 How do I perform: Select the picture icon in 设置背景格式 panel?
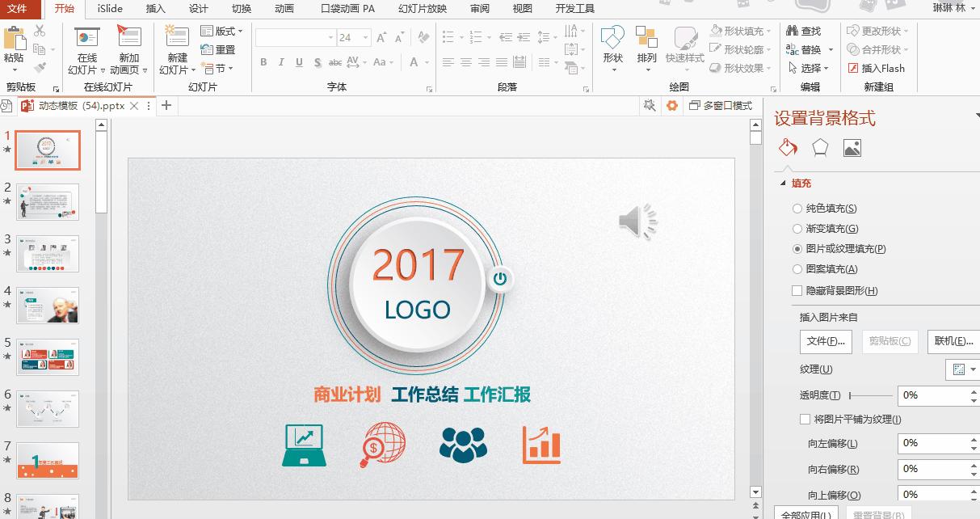pos(852,148)
